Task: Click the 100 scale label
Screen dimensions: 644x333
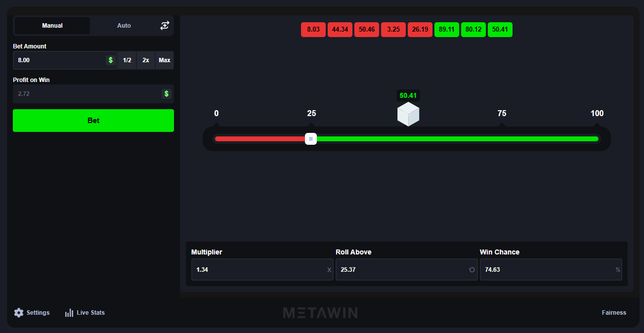Action: 597,114
